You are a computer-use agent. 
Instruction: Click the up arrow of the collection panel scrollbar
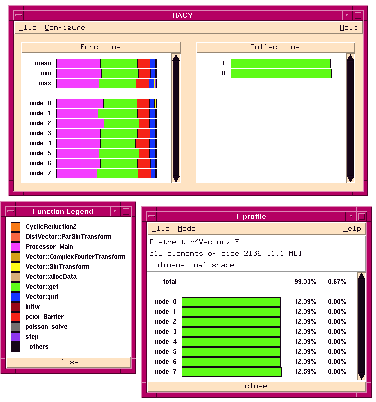[x=350, y=59]
